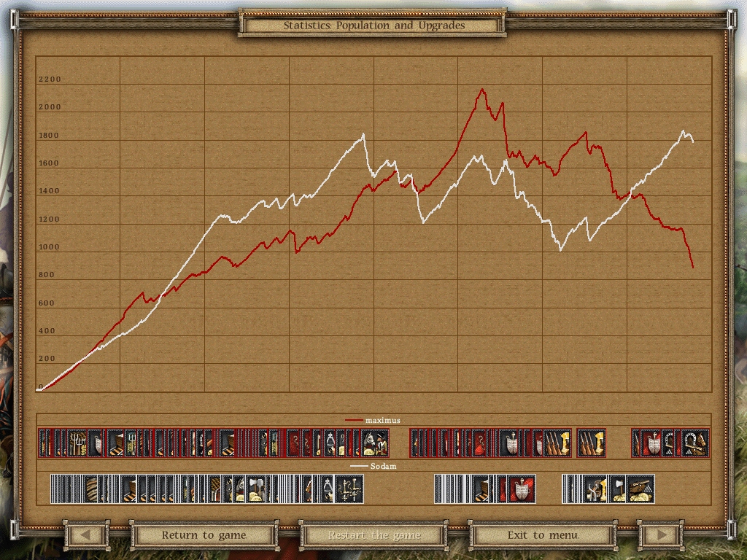Click the wooden mill icon in Sodam's middle group

pos(480,489)
